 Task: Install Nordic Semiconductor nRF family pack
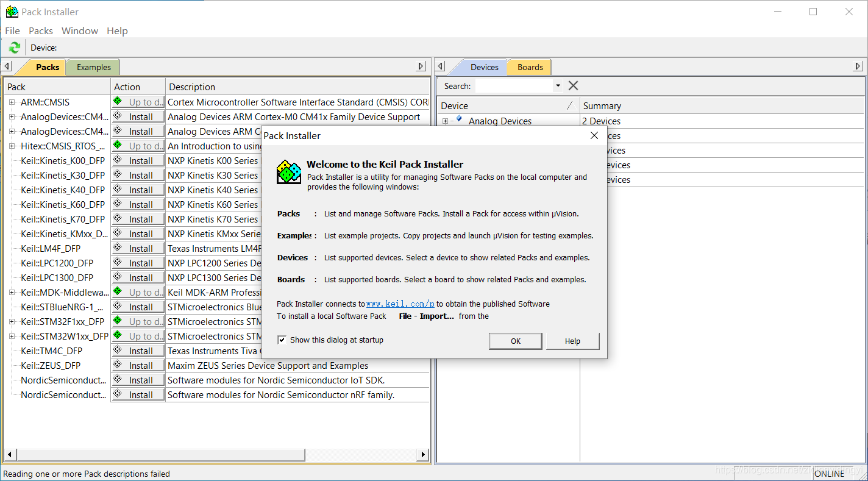coord(138,394)
